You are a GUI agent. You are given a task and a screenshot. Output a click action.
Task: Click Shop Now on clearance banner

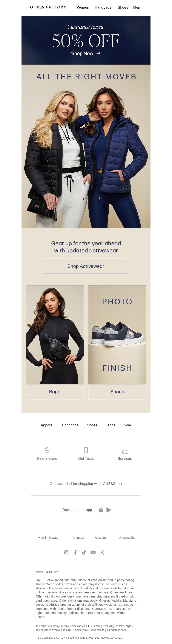coord(86,54)
